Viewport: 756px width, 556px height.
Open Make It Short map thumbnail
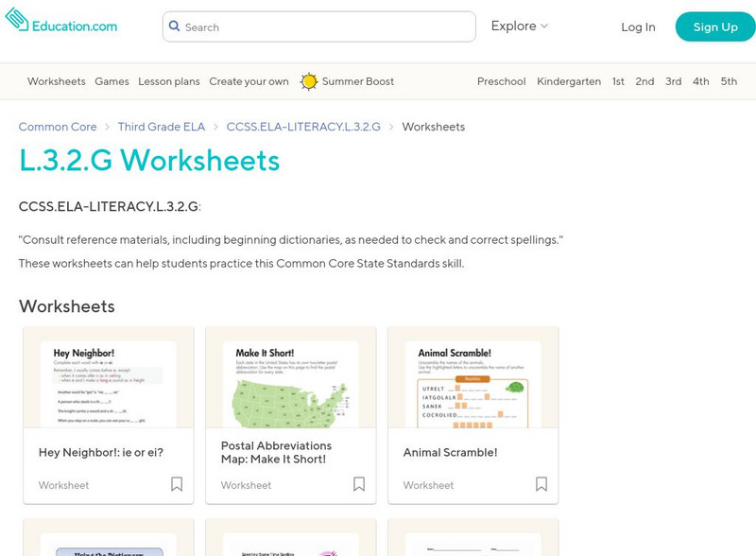coord(291,377)
